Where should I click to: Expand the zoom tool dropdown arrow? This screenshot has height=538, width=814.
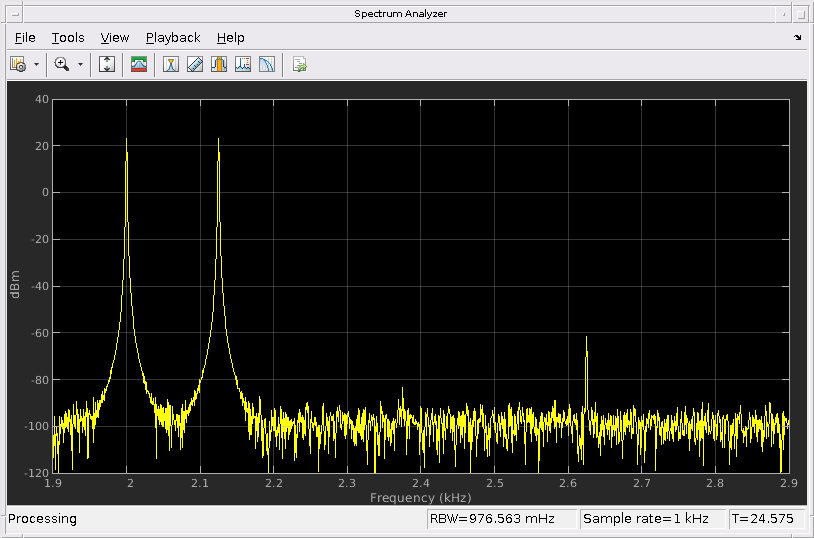click(80, 65)
